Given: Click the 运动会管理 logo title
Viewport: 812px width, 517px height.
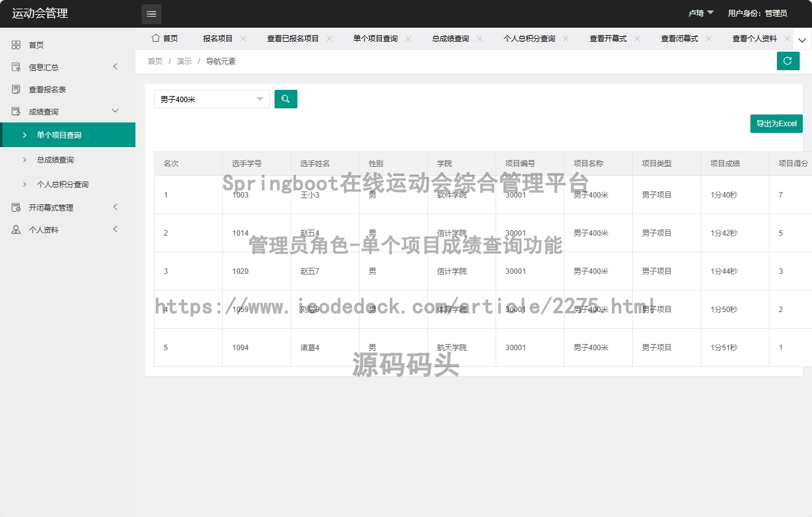Looking at the screenshot, I should point(40,14).
